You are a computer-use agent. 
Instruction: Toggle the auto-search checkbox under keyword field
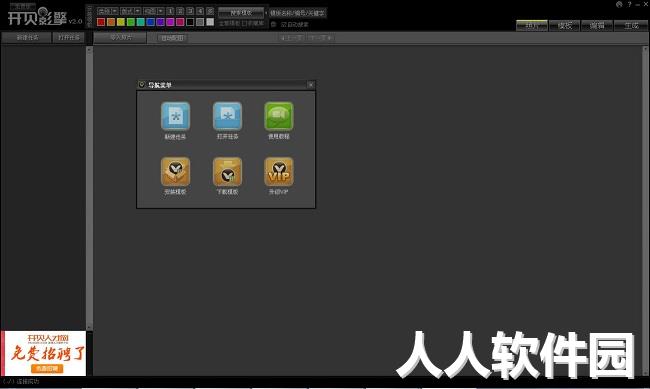pyautogui.click(x=283, y=24)
